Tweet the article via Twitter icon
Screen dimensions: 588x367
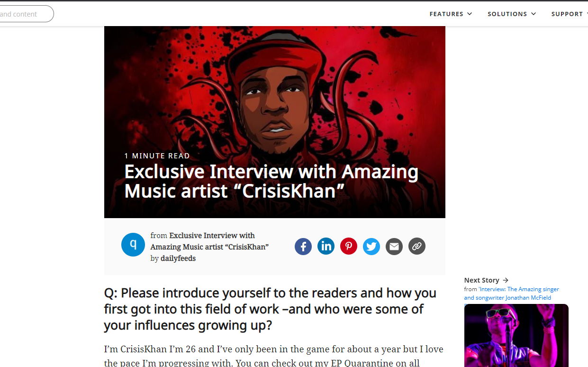[371, 247]
